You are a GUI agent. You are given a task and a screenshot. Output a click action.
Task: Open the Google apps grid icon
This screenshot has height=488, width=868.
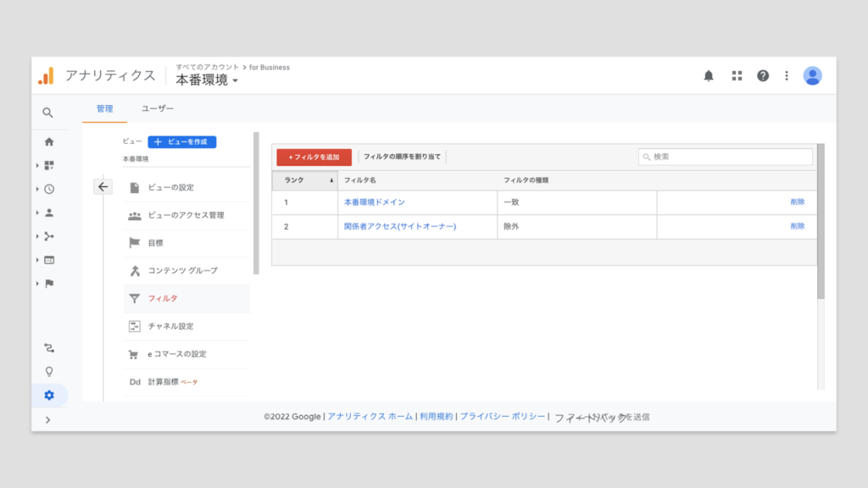coord(737,75)
